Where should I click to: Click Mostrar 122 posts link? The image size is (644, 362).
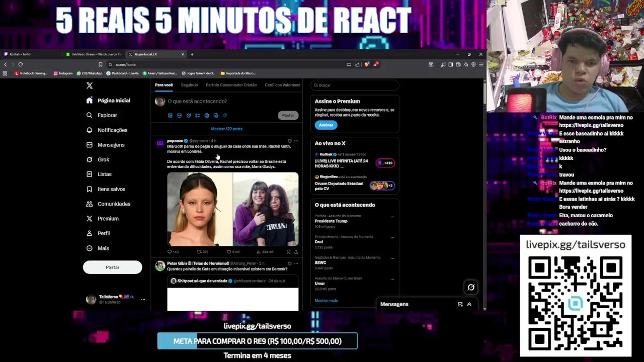tap(227, 129)
